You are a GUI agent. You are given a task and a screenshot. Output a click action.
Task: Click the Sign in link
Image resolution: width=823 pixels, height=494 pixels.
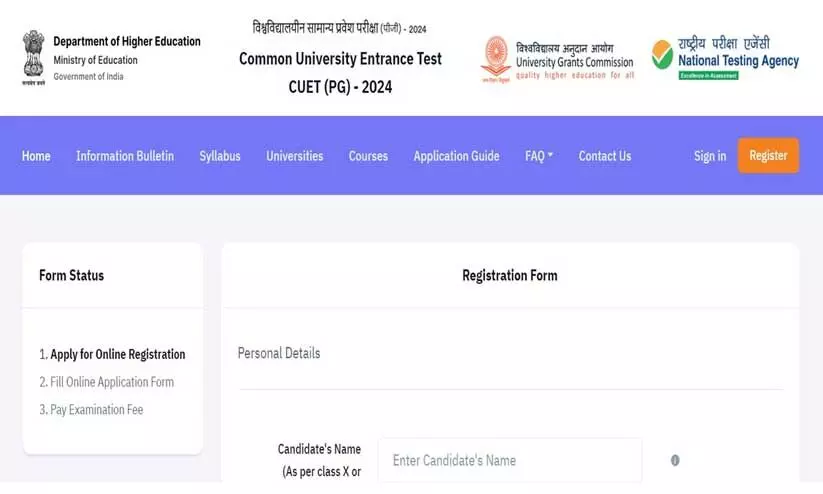[710, 156]
